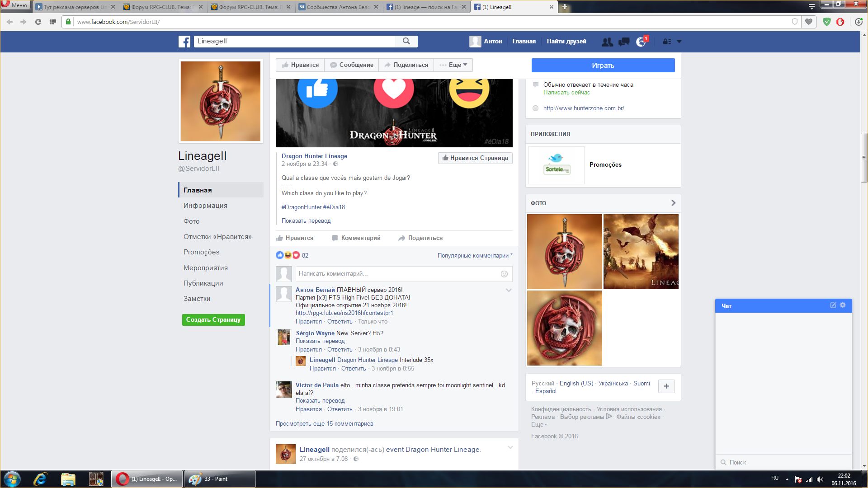Open link Просмотреть еще 15 комментариев
Screen dimensions: 868x488
click(x=324, y=424)
